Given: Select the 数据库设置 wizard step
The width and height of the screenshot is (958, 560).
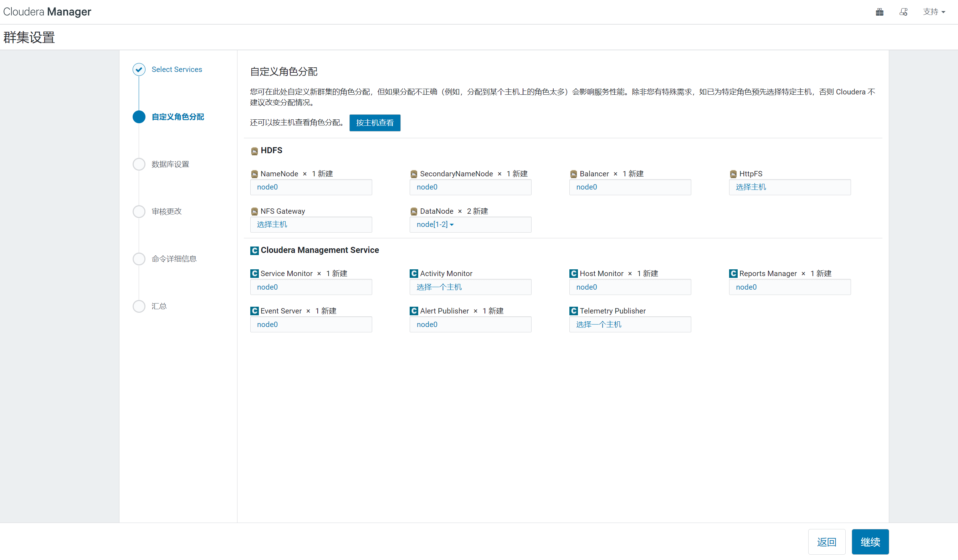Looking at the screenshot, I should click(170, 164).
